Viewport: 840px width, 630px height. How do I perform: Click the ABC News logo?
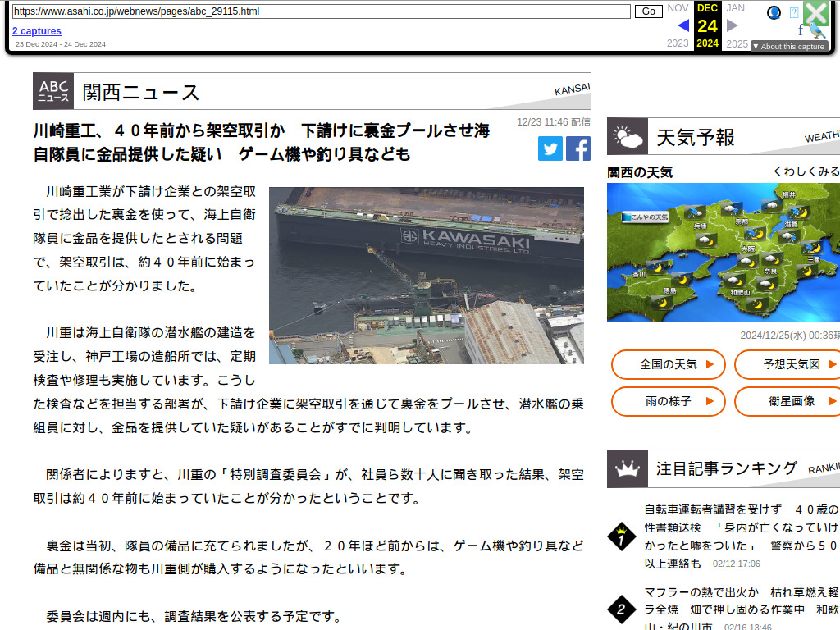pos(53,91)
